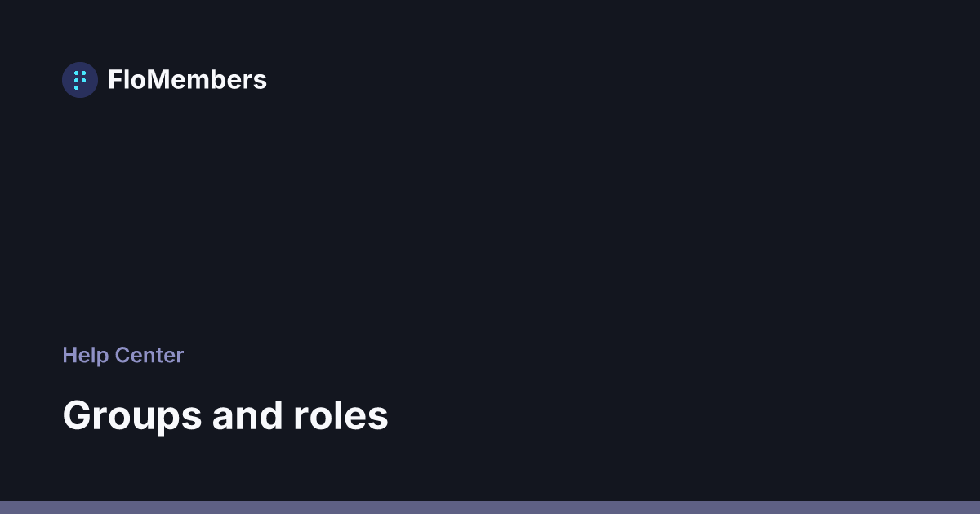
Task: Click the purple bar along the bottom
Action: pos(490,507)
